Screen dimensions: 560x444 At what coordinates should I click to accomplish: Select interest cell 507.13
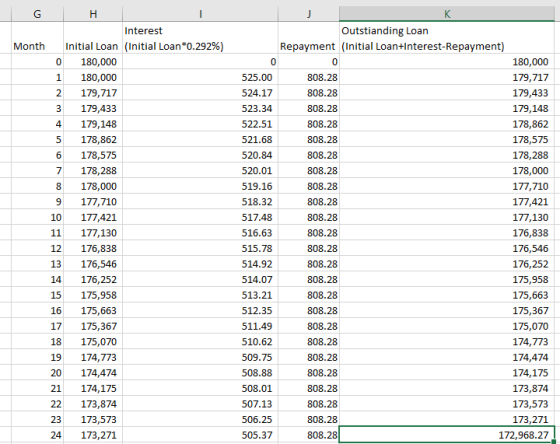[x=200, y=404]
